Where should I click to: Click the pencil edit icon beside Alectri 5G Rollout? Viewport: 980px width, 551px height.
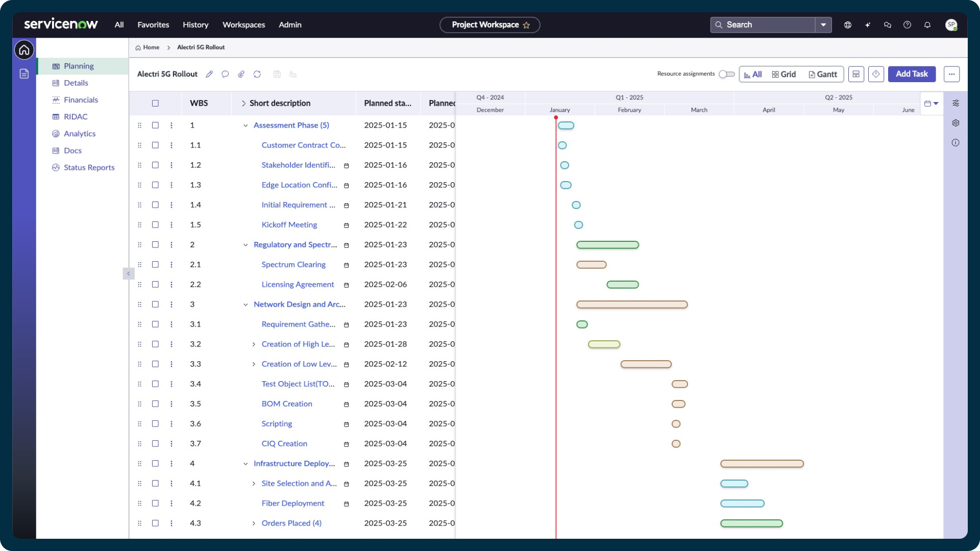[x=209, y=74]
